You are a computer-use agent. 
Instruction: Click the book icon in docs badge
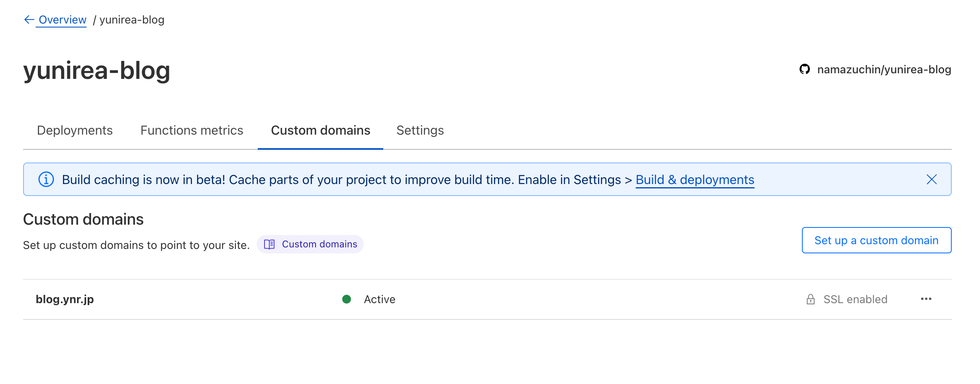(269, 244)
